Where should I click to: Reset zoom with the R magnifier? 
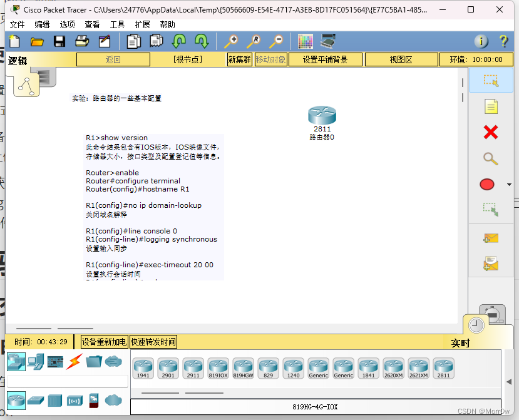[254, 42]
